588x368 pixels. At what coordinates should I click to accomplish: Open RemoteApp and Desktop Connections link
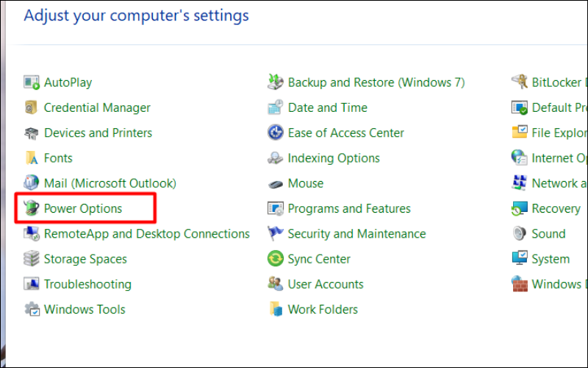[x=147, y=234]
